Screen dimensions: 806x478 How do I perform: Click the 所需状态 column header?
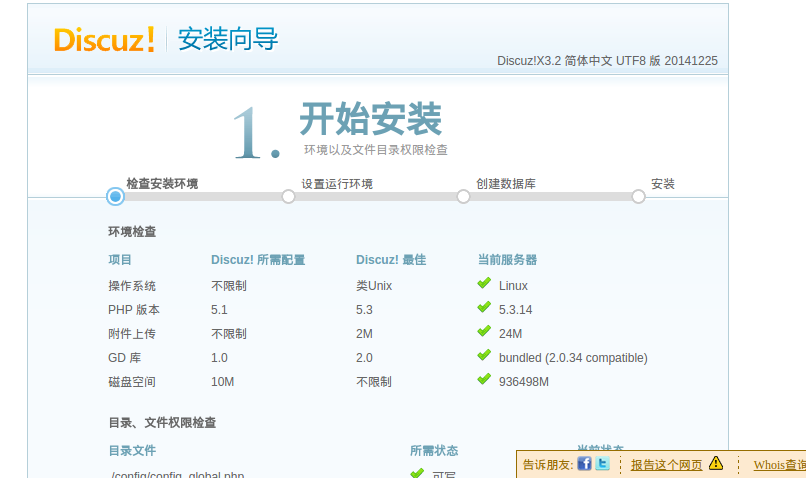434,451
